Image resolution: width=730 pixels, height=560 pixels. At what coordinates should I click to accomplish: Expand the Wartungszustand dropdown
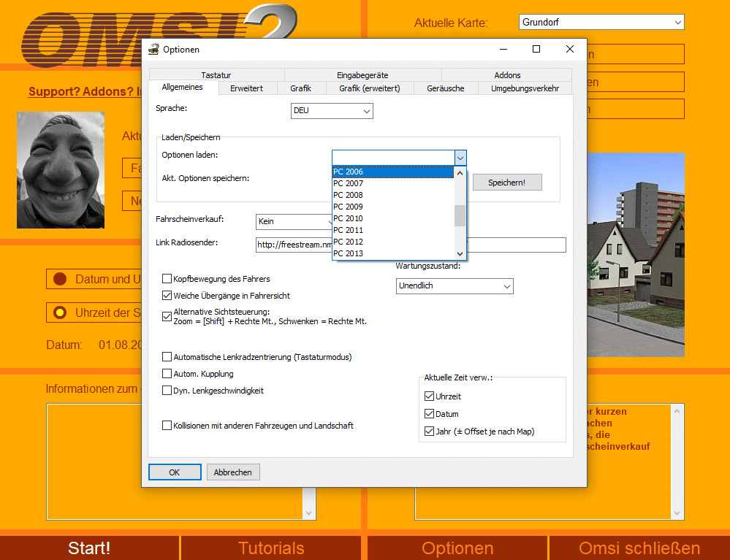click(x=455, y=286)
